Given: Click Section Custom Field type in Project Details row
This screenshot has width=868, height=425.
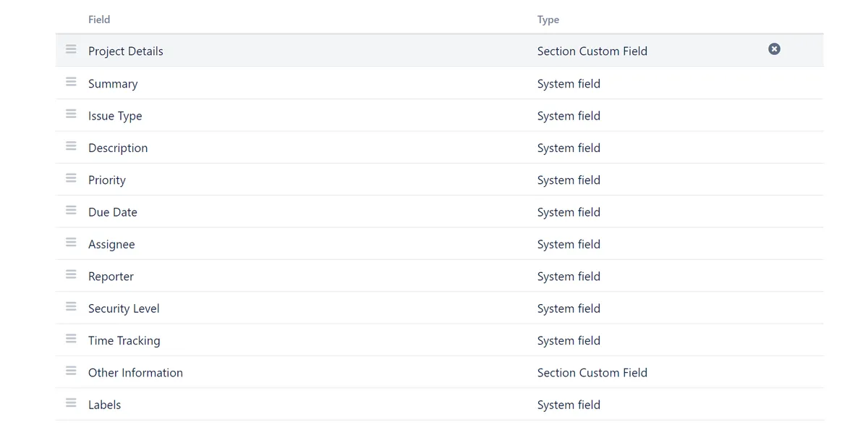Looking at the screenshot, I should (x=592, y=51).
